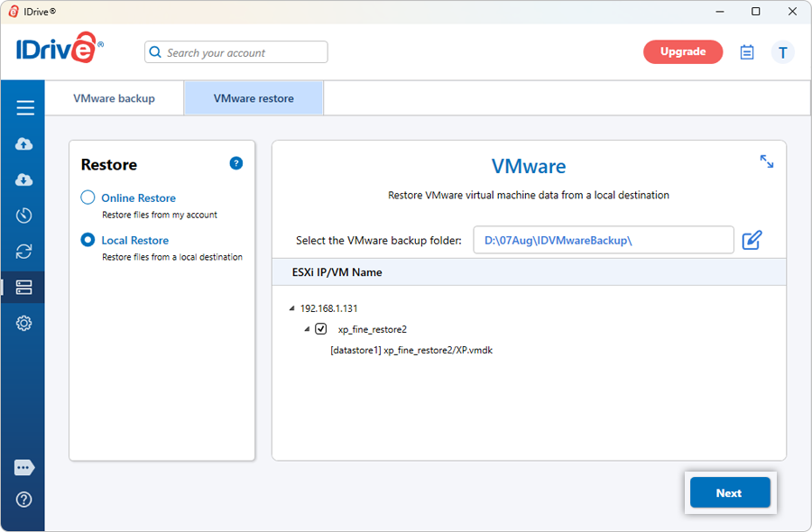Select the Local Restore radio option
The width and height of the screenshot is (812, 532).
(x=88, y=240)
